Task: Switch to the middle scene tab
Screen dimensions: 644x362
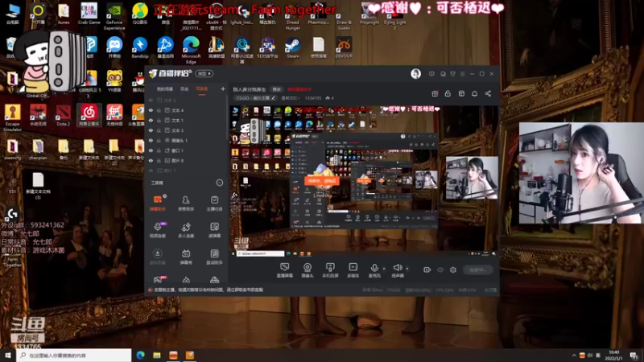Action: [x=184, y=88]
